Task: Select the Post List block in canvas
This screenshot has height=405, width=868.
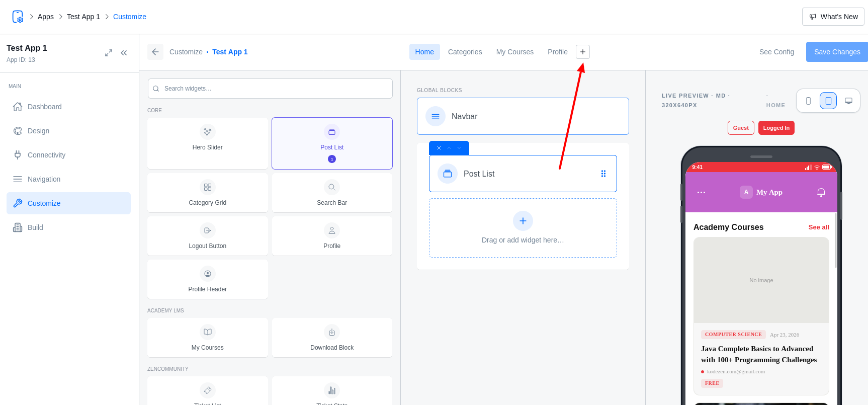Action: tap(523, 174)
